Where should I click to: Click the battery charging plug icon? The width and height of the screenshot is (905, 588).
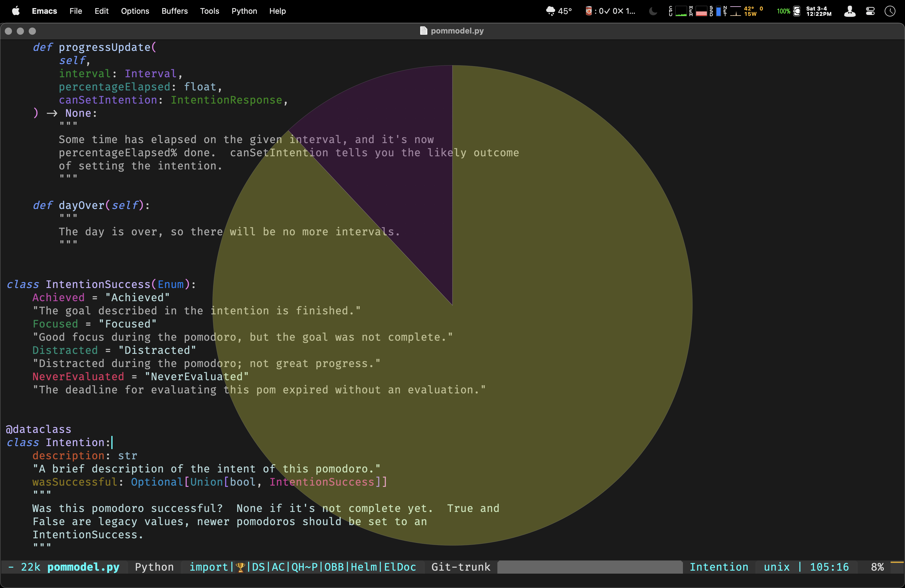[797, 11]
